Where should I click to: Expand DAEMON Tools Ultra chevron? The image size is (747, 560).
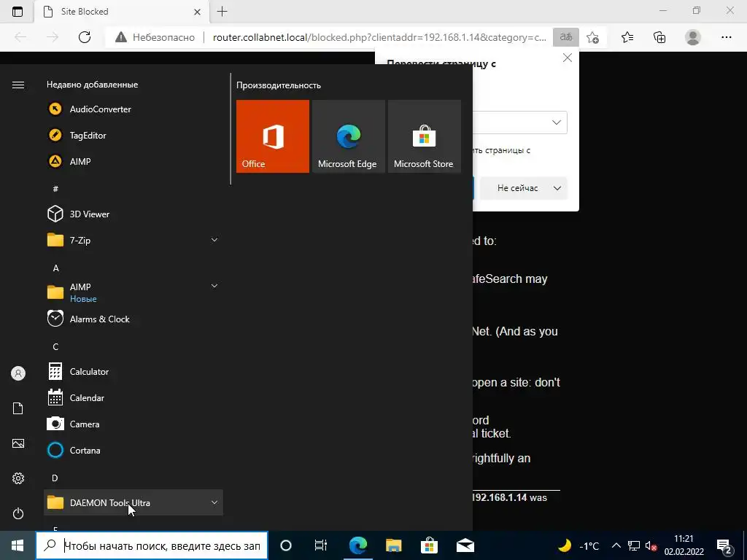pos(214,502)
